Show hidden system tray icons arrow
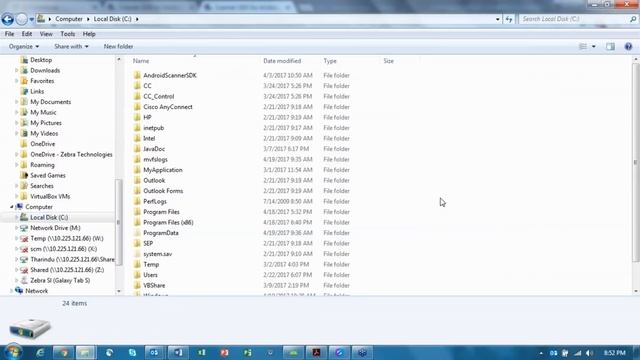The height and width of the screenshot is (360, 640). 541,353
